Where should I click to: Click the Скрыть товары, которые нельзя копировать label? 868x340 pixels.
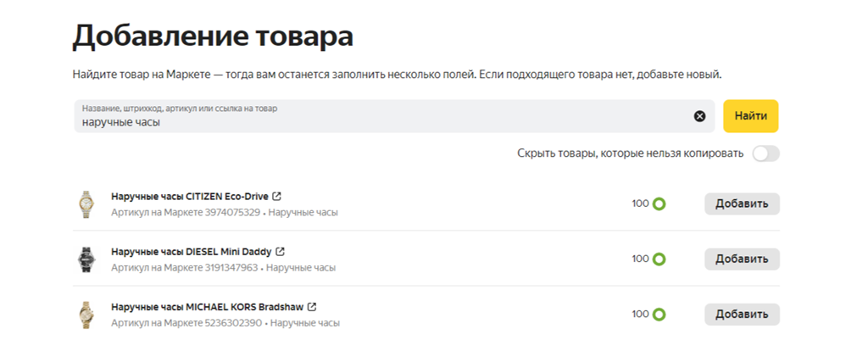[630, 153]
